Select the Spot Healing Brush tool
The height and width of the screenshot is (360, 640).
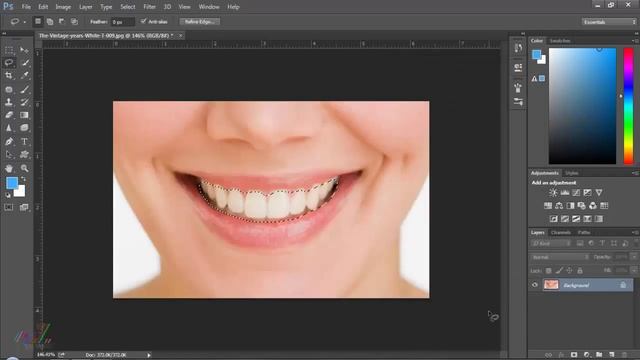pyautogui.click(x=9, y=89)
